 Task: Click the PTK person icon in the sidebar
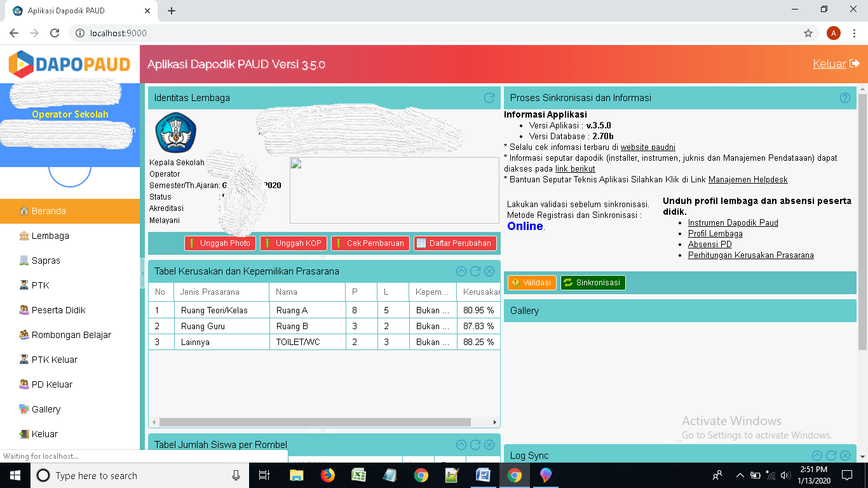tap(24, 285)
